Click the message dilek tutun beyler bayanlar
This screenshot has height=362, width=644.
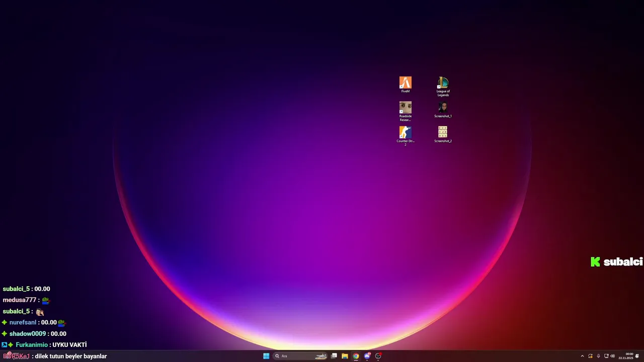[71, 356]
